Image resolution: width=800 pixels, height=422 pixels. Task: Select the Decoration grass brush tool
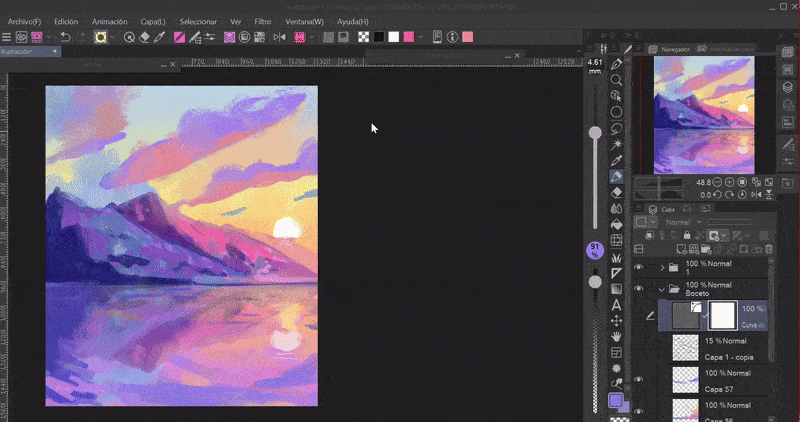(x=616, y=257)
